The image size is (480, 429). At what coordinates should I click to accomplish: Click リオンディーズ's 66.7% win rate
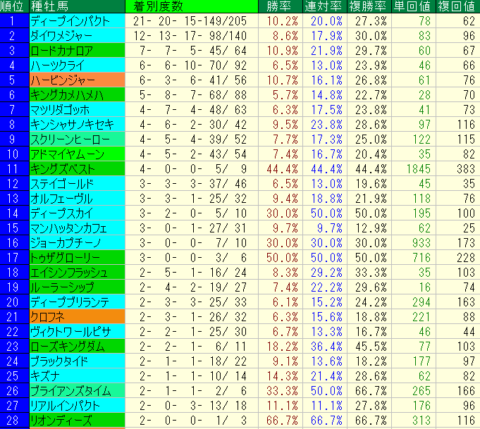[282, 420]
